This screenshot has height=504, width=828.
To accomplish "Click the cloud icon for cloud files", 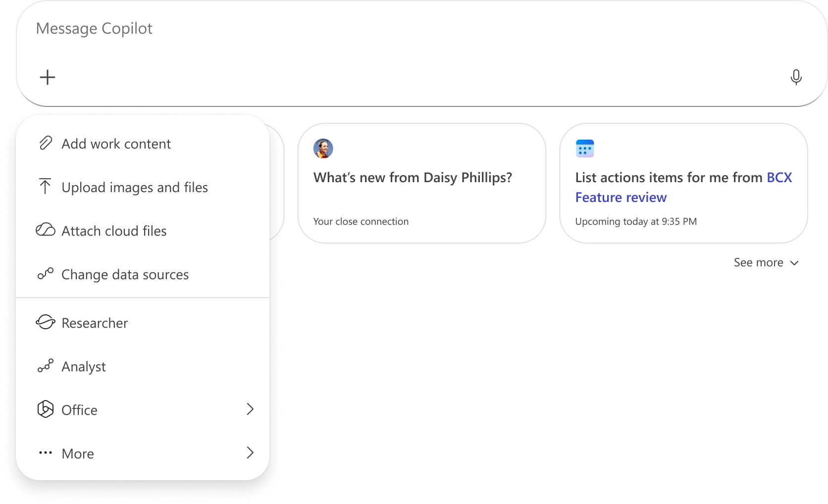I will (46, 230).
